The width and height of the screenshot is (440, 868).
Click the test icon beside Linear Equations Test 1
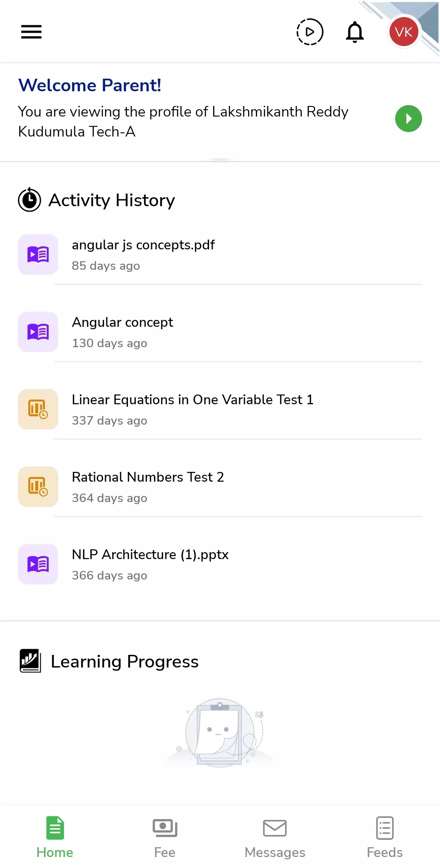[x=37, y=409]
